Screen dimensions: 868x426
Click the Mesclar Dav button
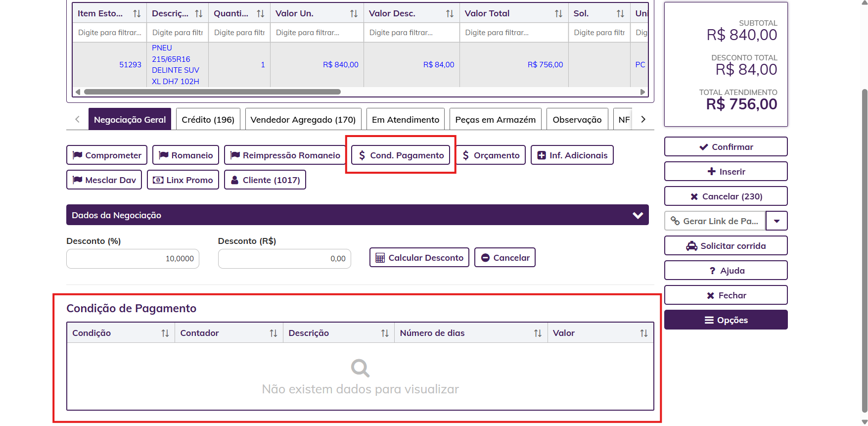(104, 180)
